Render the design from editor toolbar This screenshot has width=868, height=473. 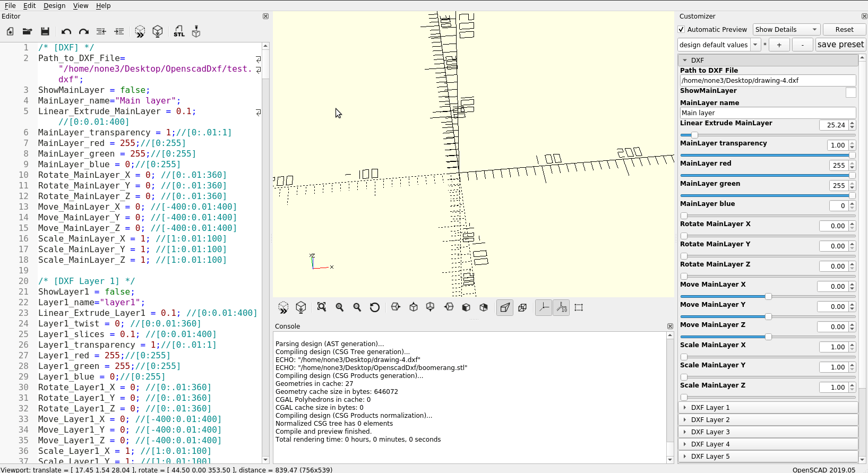point(158,32)
